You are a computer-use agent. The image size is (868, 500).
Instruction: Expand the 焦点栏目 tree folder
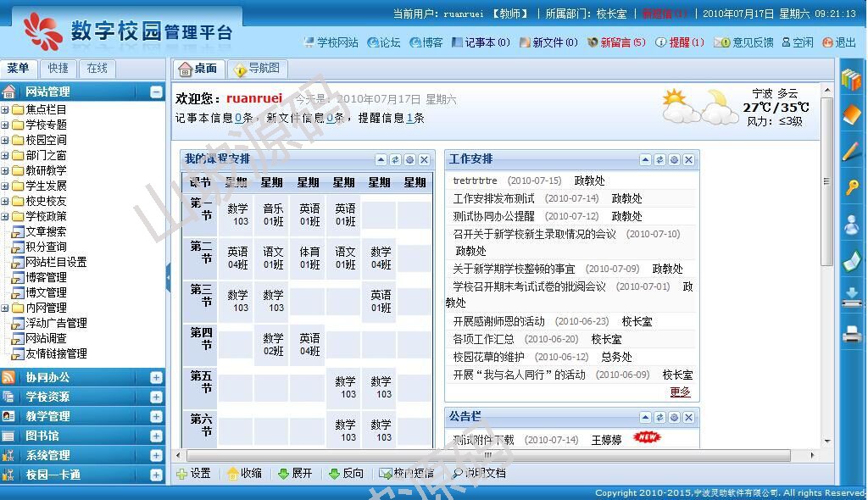[x=5, y=109]
